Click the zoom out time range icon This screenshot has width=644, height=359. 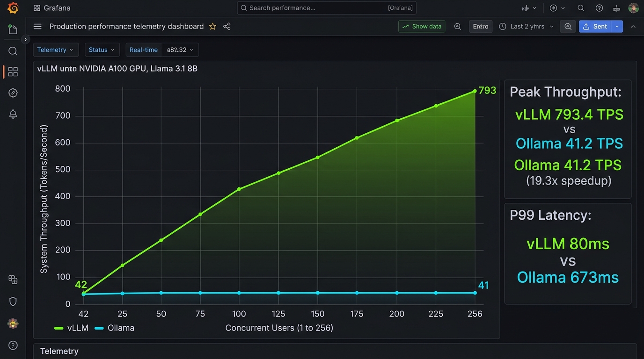[568, 27]
